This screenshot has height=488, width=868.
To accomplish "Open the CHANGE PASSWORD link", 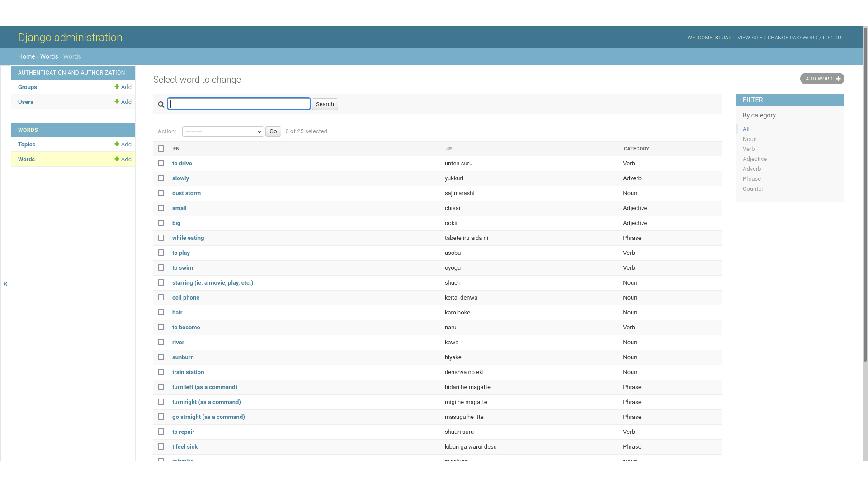I will pyautogui.click(x=793, y=38).
